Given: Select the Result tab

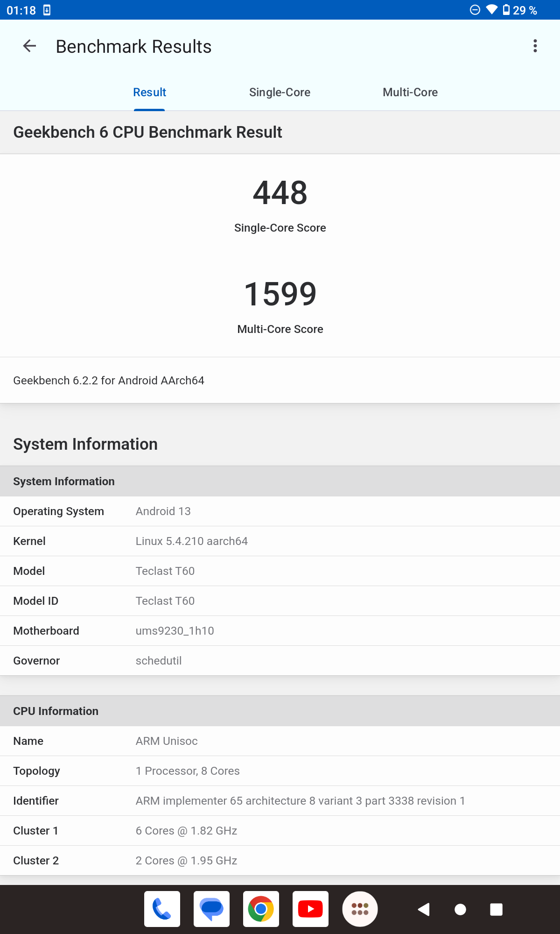Looking at the screenshot, I should 149,92.
